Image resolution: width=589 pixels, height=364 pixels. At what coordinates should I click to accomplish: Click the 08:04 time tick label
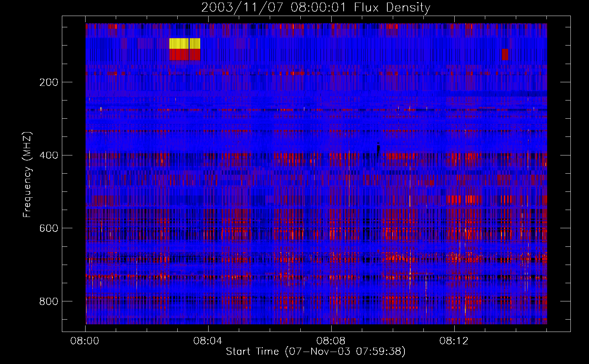click(208, 341)
